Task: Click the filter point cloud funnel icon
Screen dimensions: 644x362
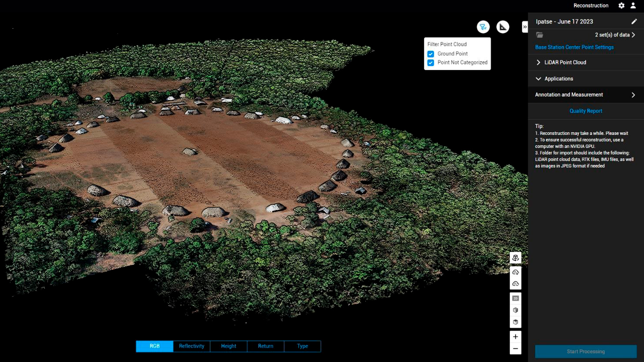Action: [483, 27]
